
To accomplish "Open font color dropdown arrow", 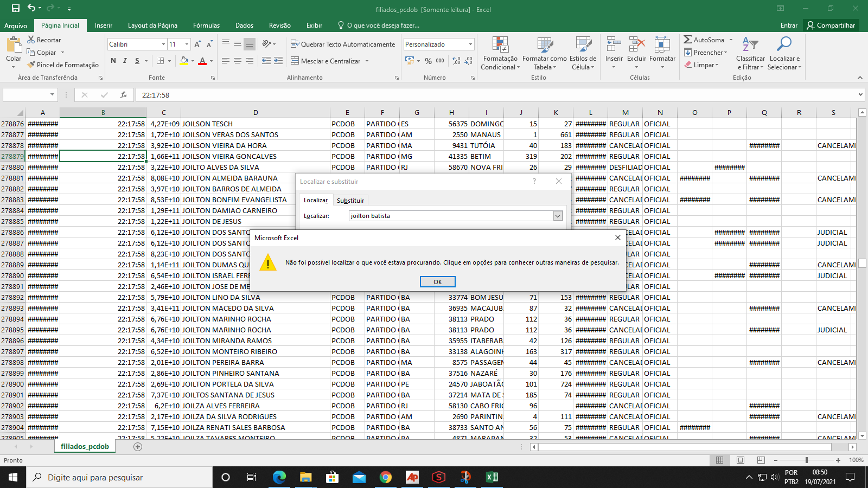I will pos(211,61).
